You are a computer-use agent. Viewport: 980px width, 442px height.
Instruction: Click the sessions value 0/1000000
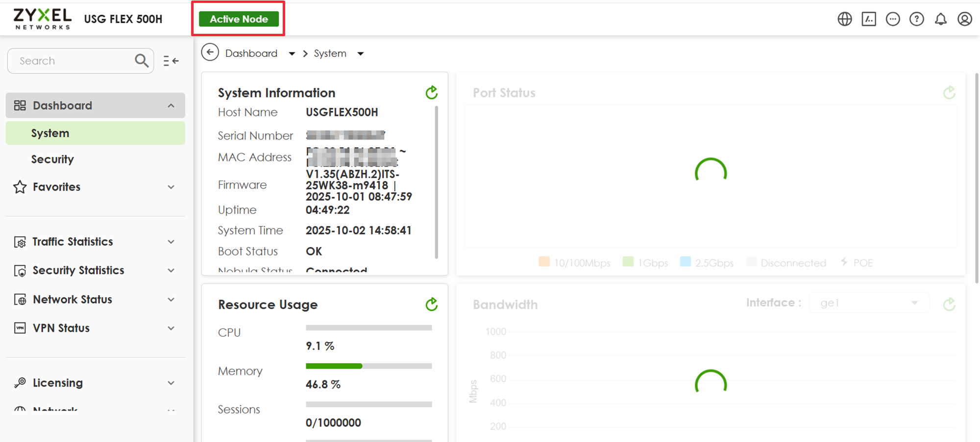coord(333,422)
